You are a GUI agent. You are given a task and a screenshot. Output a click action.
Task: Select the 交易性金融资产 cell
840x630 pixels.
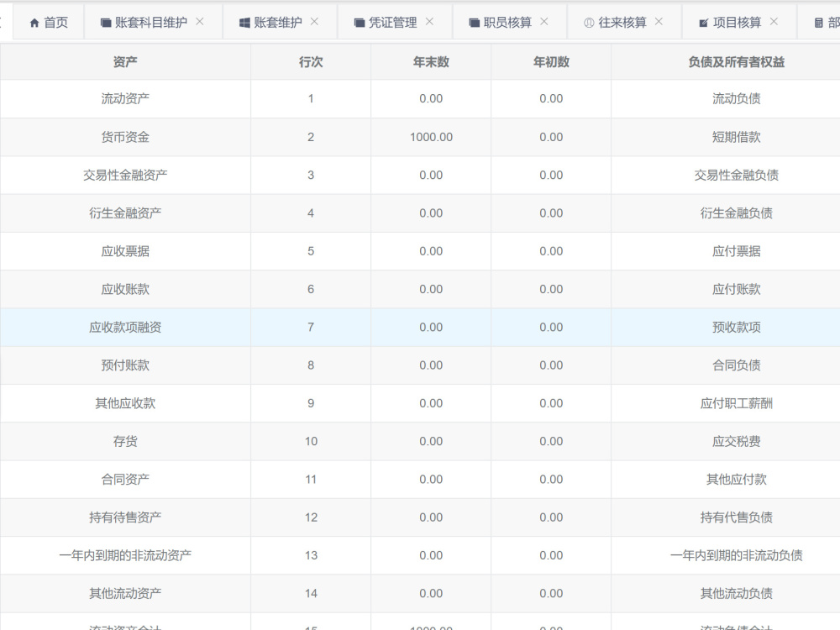125,176
